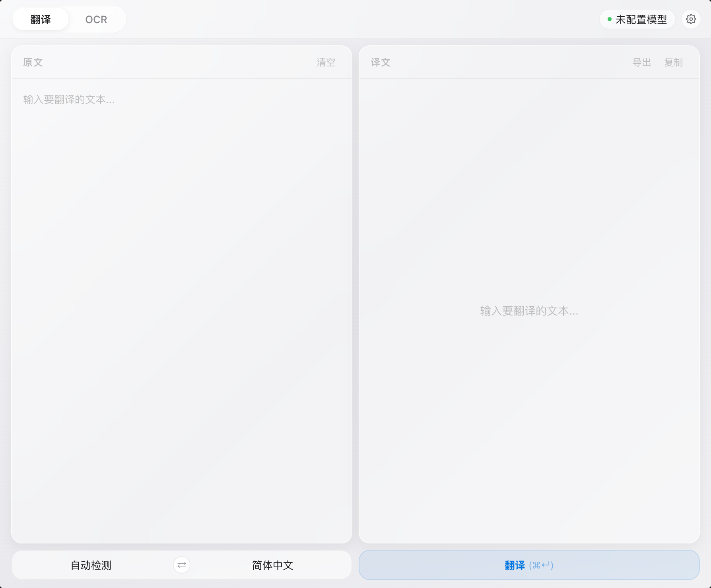Screen dimensions: 711x588
Task: Start translation with the blue 翻译 button
Action: (x=529, y=565)
